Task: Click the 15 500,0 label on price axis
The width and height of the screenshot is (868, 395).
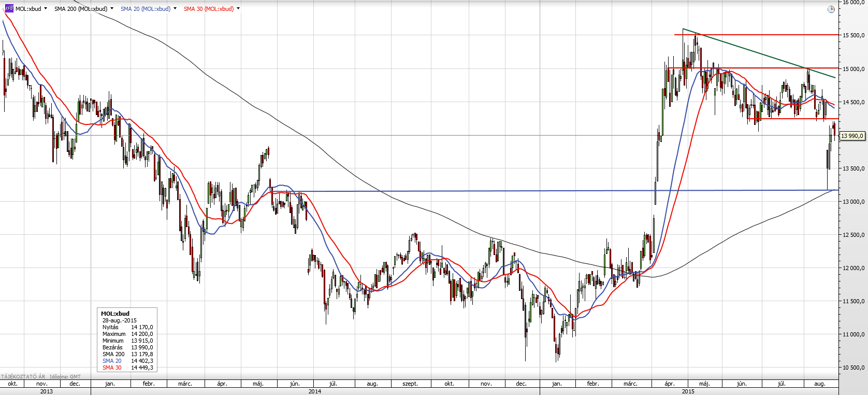Action: [x=853, y=35]
